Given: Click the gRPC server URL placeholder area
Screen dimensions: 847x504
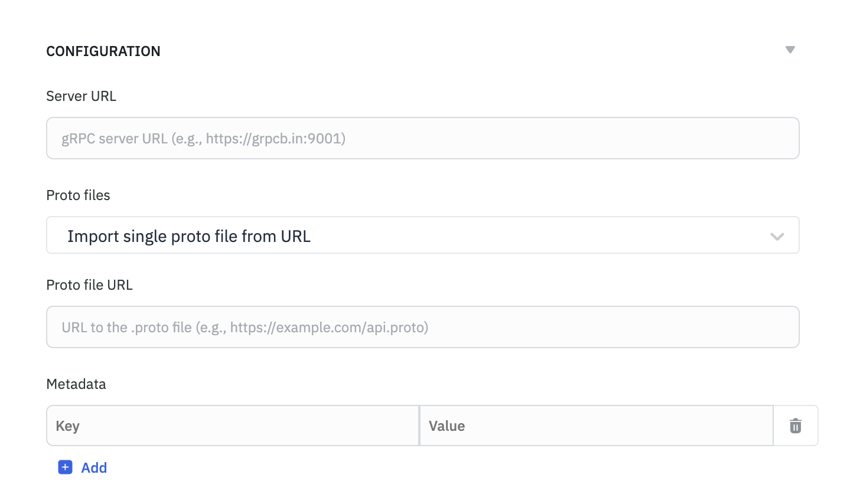Looking at the screenshot, I should tap(422, 138).
